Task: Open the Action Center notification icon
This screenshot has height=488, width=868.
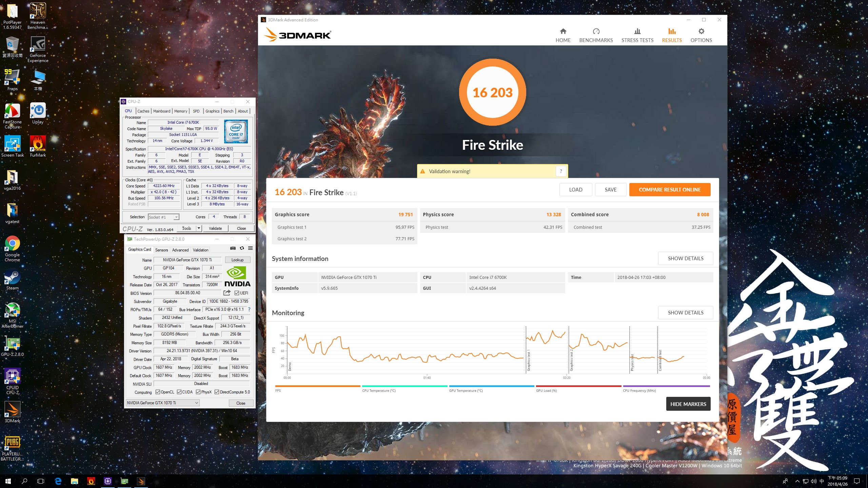Action: coord(857,481)
